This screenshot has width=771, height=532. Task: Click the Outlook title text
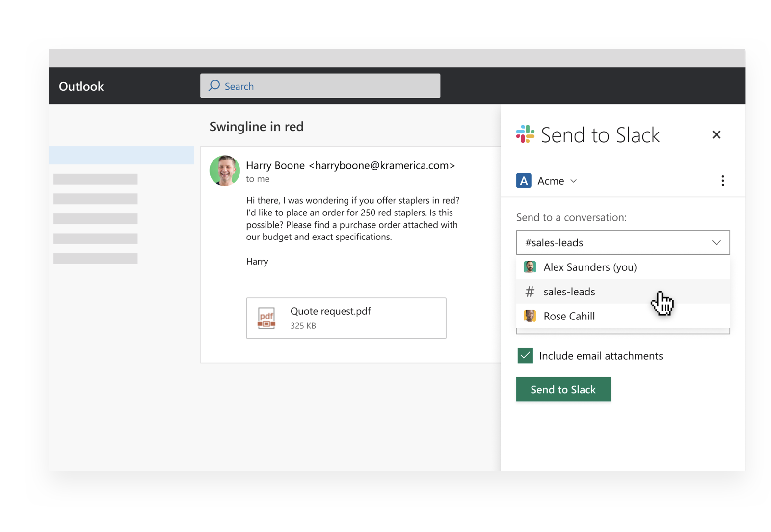click(x=81, y=86)
